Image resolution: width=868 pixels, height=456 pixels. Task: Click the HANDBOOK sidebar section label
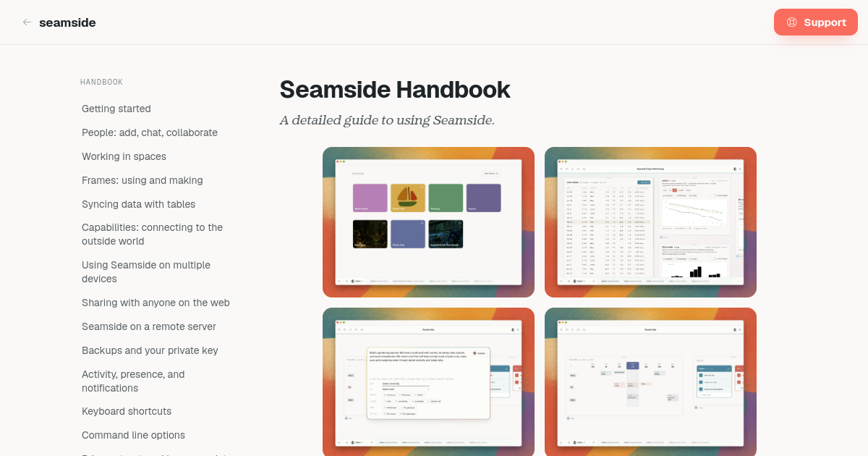pyautogui.click(x=101, y=83)
